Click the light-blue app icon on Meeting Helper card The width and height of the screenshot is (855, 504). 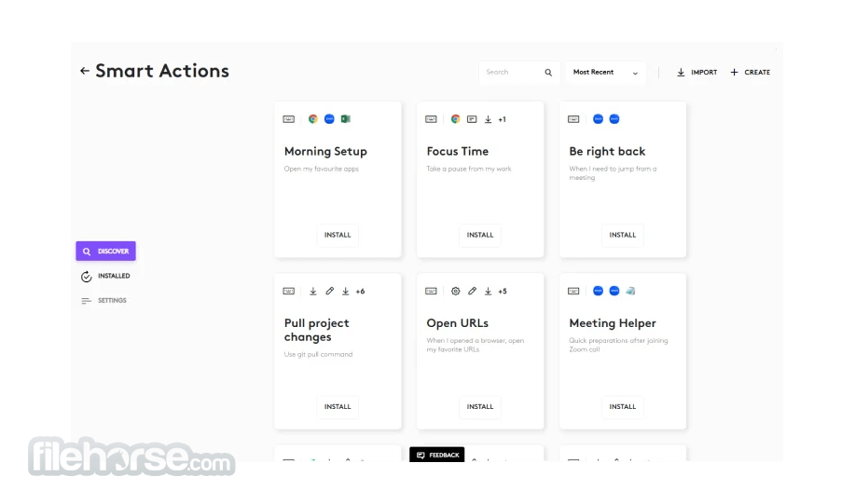point(630,291)
